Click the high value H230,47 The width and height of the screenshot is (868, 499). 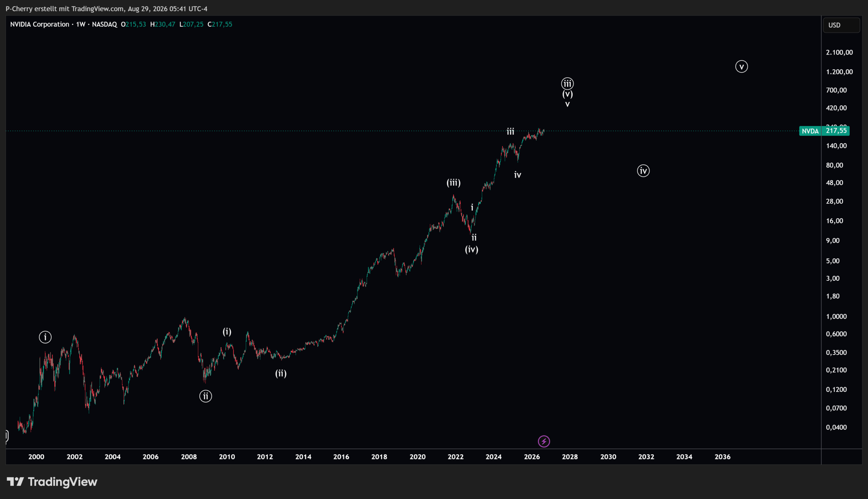[x=163, y=24]
